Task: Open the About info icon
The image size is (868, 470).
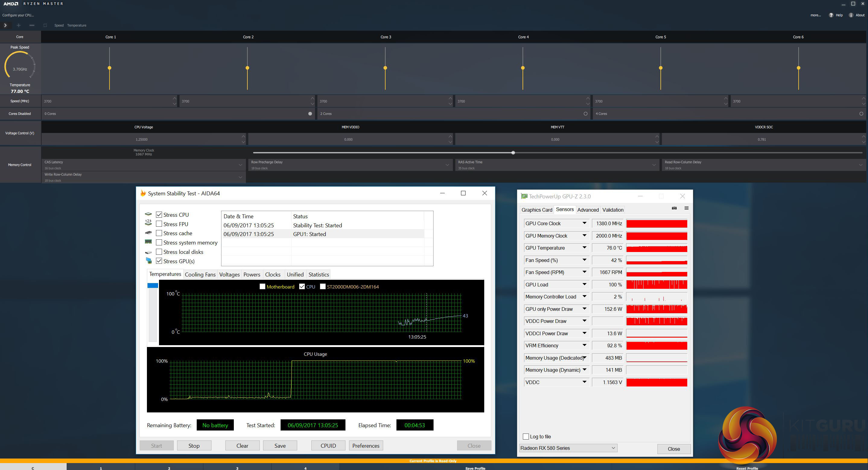Action: 851,15
